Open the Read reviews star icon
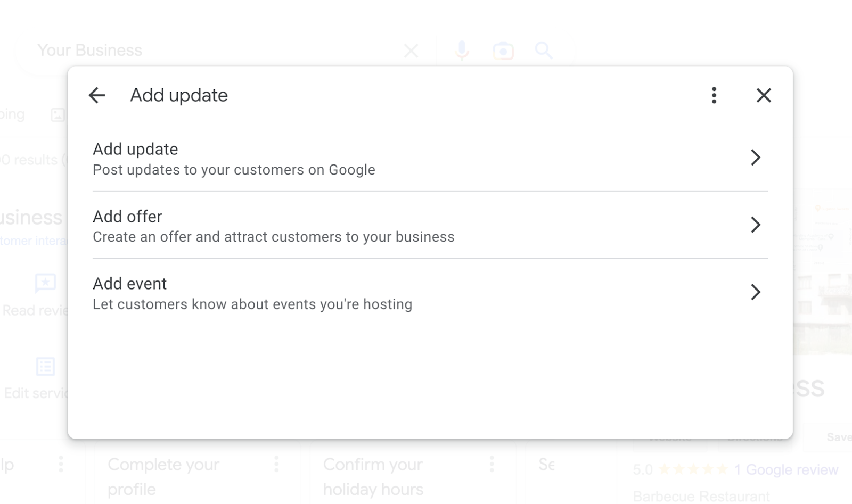Image resolution: width=852 pixels, height=504 pixels. point(45,283)
